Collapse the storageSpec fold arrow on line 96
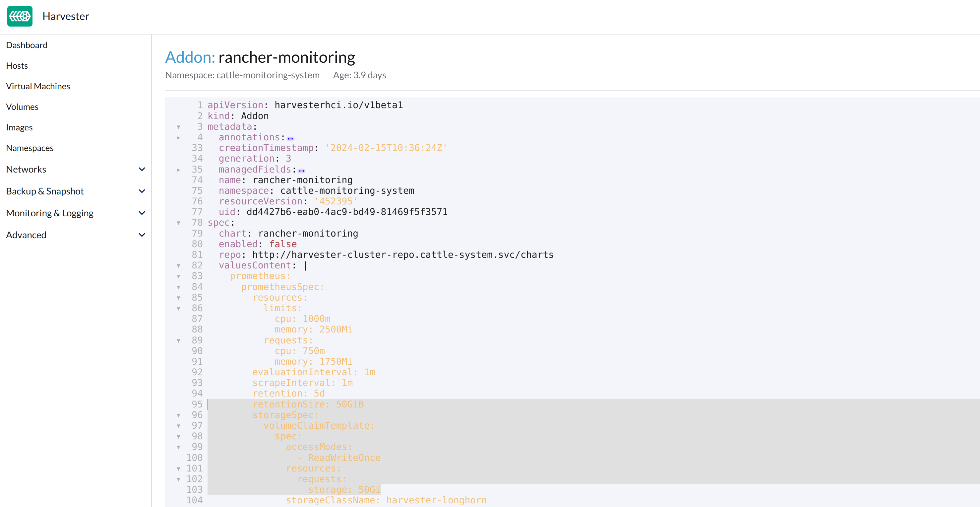Image resolution: width=980 pixels, height=507 pixels. [x=178, y=415]
